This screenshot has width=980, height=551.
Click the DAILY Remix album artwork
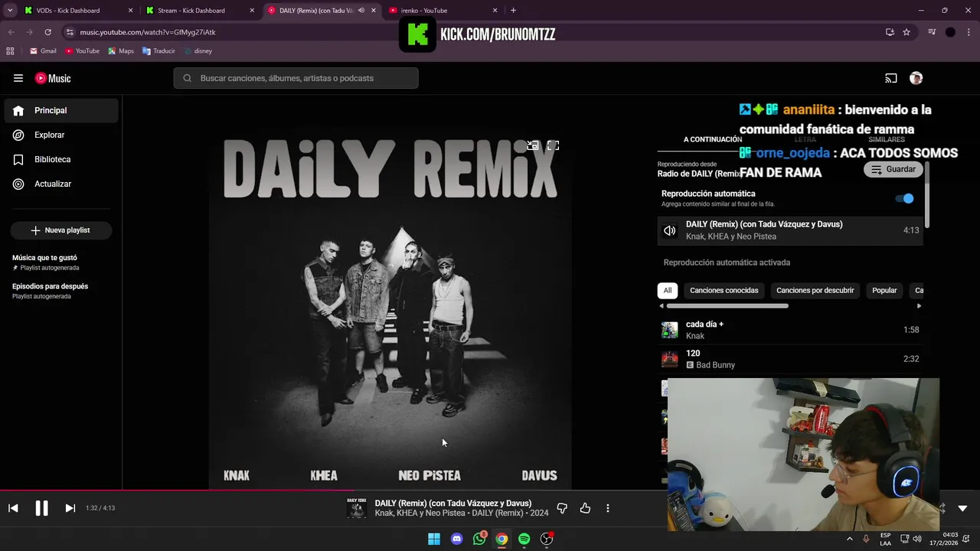390,308
